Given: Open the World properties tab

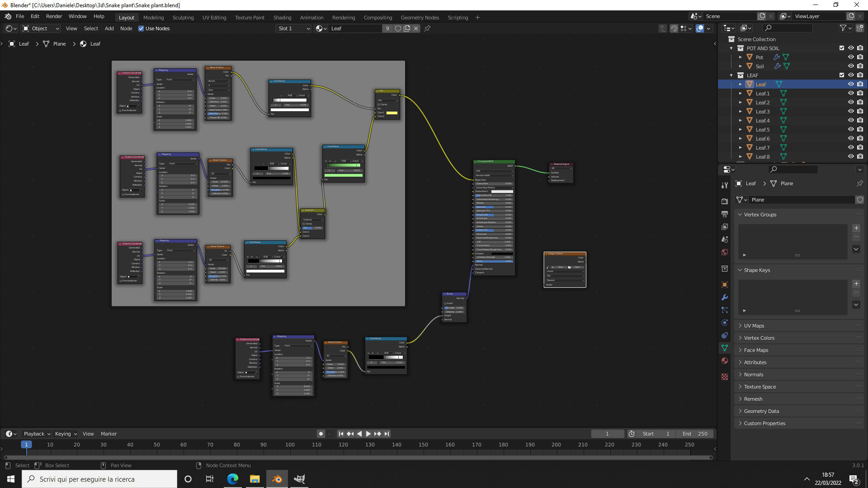Looking at the screenshot, I should (x=725, y=252).
